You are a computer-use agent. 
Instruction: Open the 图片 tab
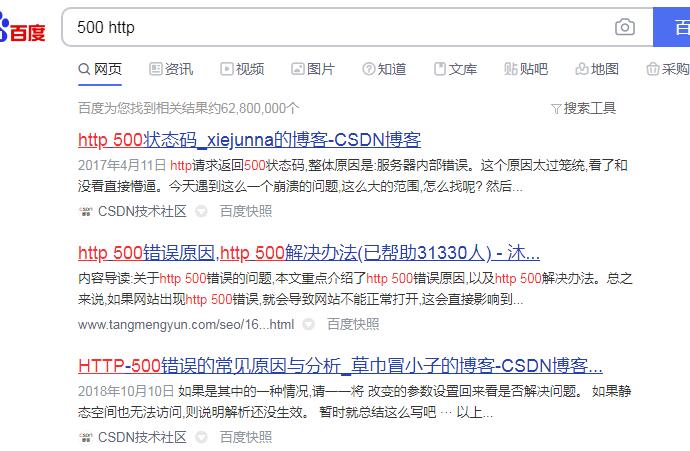[313, 69]
